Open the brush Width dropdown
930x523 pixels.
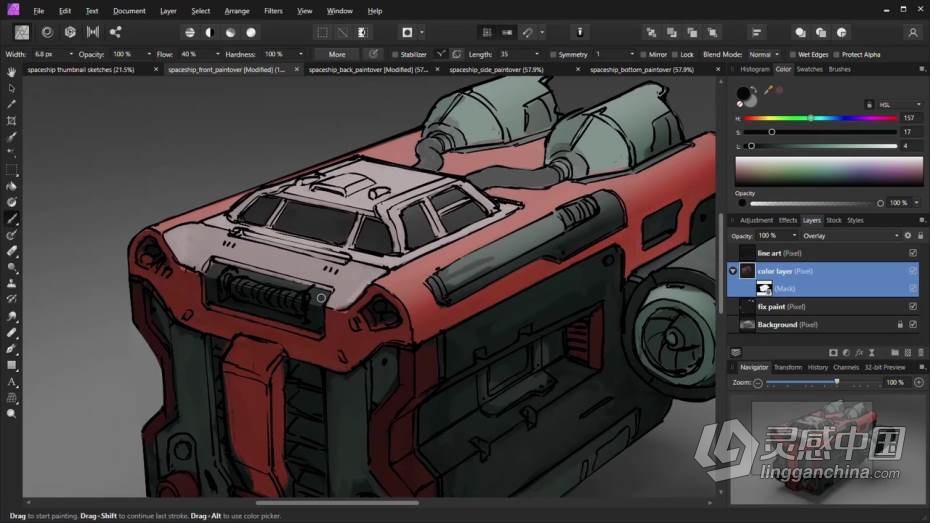[x=71, y=54]
